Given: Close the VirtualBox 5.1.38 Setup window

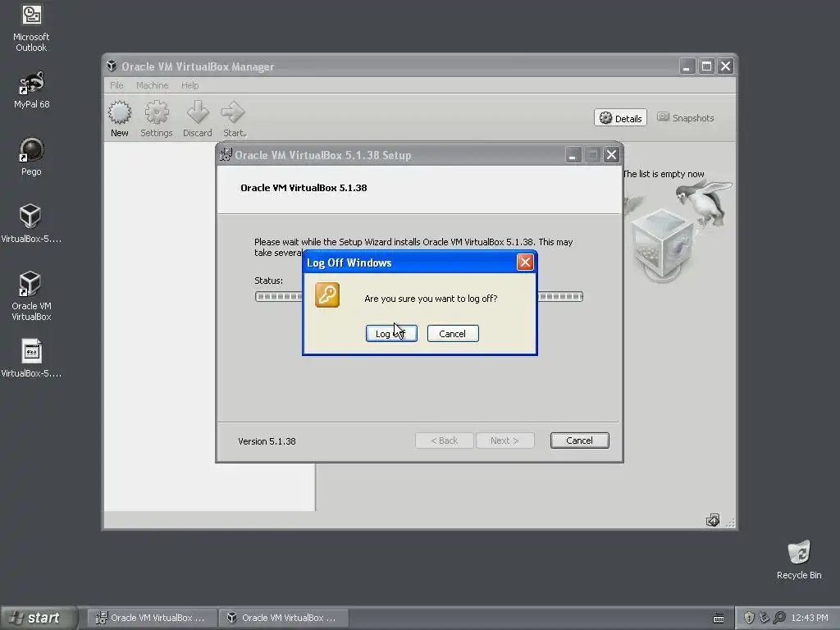Looking at the screenshot, I should (x=611, y=155).
